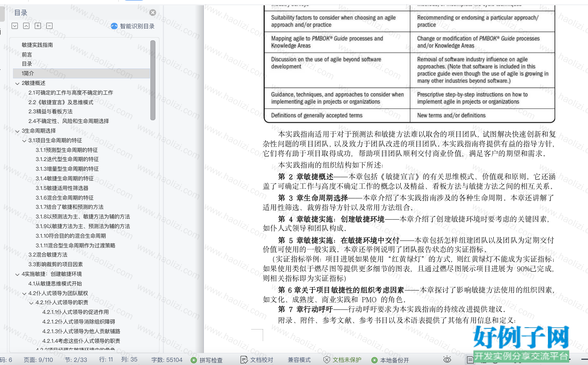The width and height of the screenshot is (588, 365).
Task: Collapse 3.1项目生命周期的特征 section
Action: (x=24, y=141)
